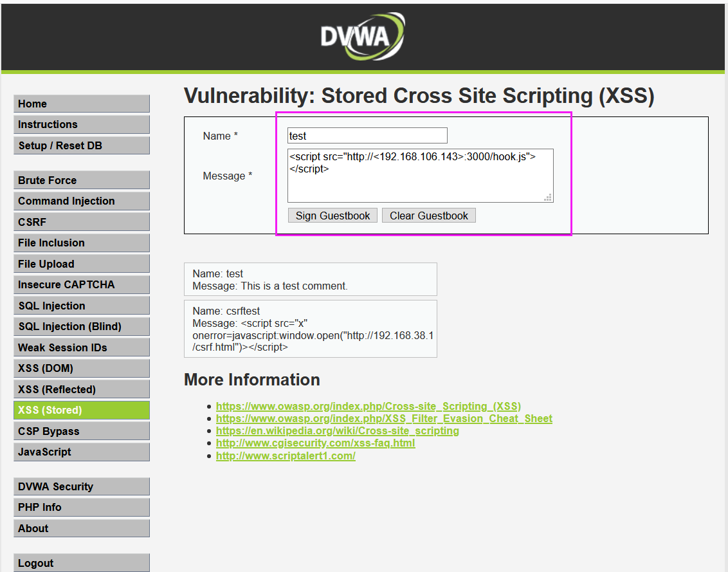Viewport: 728px width, 572px height.
Task: Navigate to File Upload
Action: pyautogui.click(x=82, y=264)
